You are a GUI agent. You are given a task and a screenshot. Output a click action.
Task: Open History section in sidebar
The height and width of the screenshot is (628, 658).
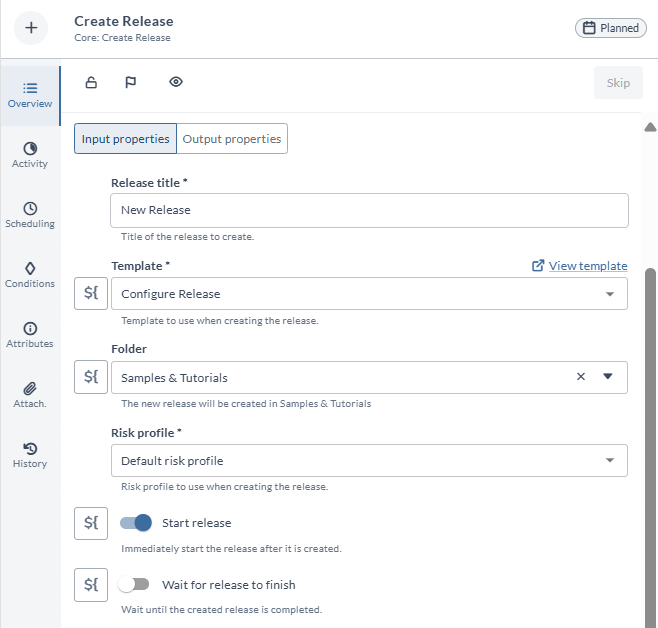(x=30, y=455)
